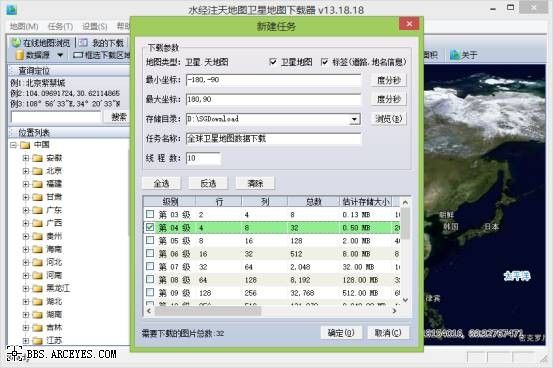Uncheck the 第 04 级 row checkbox
Image resolution: width=553 pixels, height=368 pixels.
150,227
